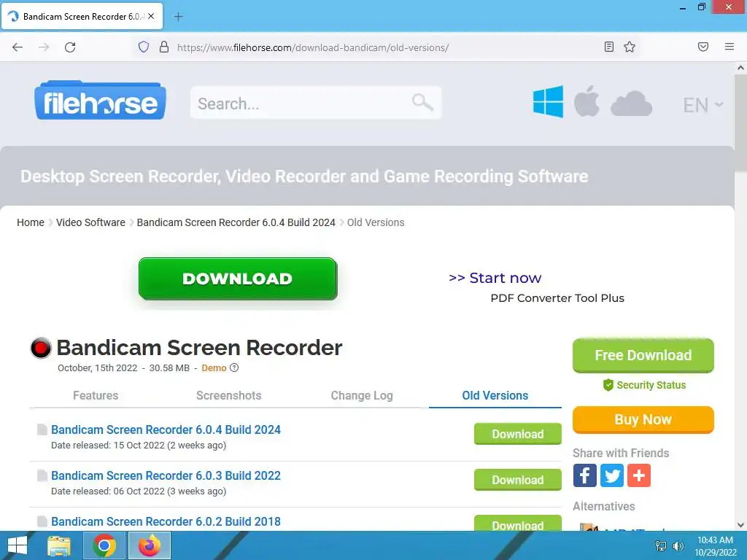747x560 pixels.
Task: Select the Old Versions tab
Action: point(495,395)
